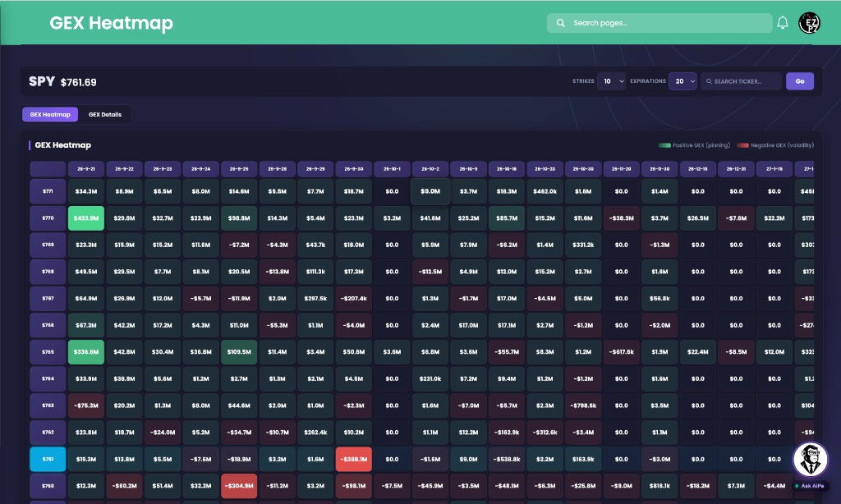The image size is (841, 504).
Task: Select the 26-12-31 expiration column header
Action: (737, 169)
